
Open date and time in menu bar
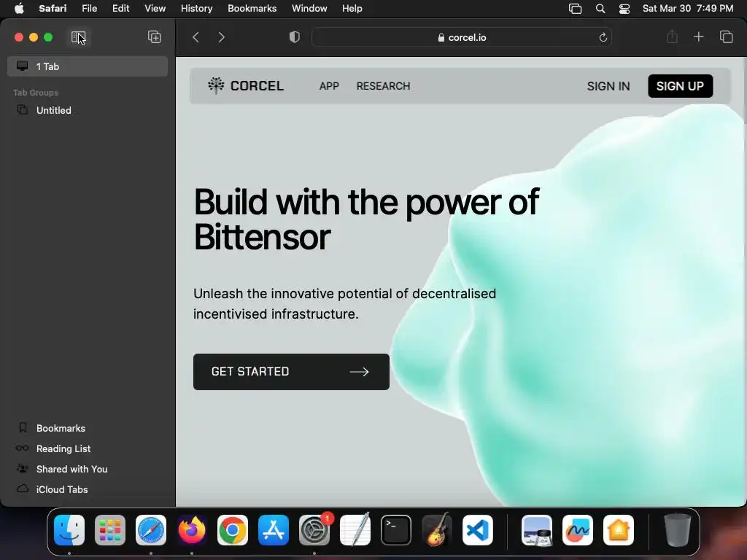tap(687, 9)
